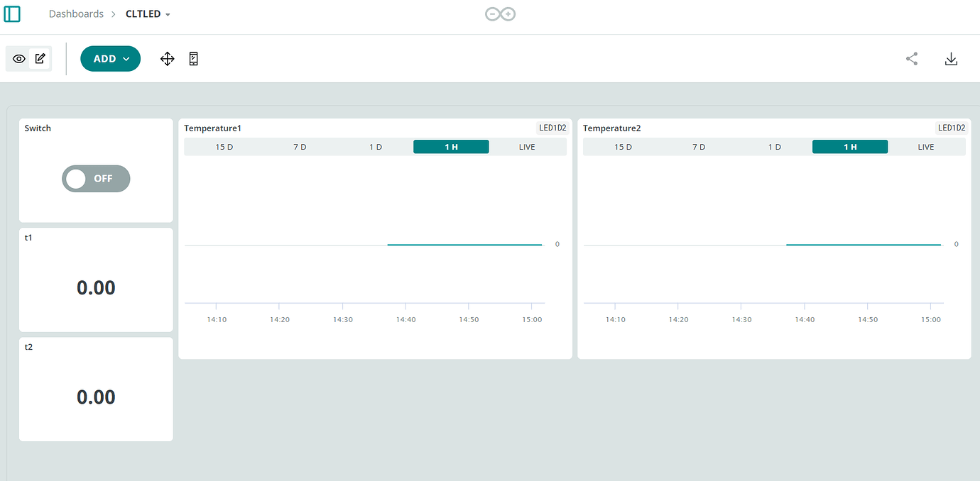Go back via Dashboards breadcrumb link
Viewport: 980px width, 481px height.
[x=76, y=13]
